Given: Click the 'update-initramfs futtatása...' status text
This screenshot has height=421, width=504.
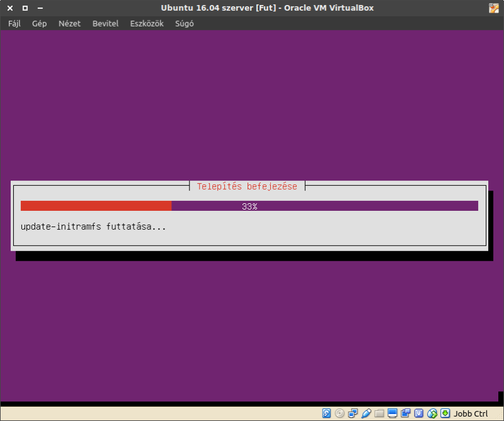Looking at the screenshot, I should (93, 227).
